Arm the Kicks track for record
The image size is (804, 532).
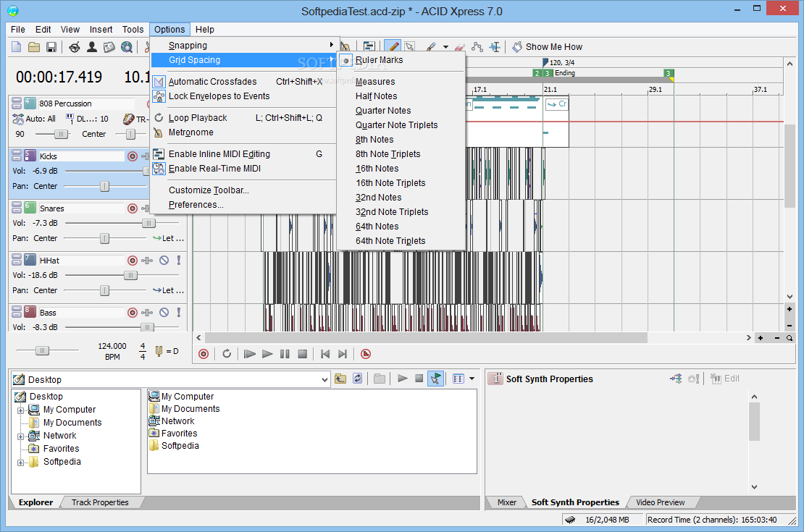133,156
